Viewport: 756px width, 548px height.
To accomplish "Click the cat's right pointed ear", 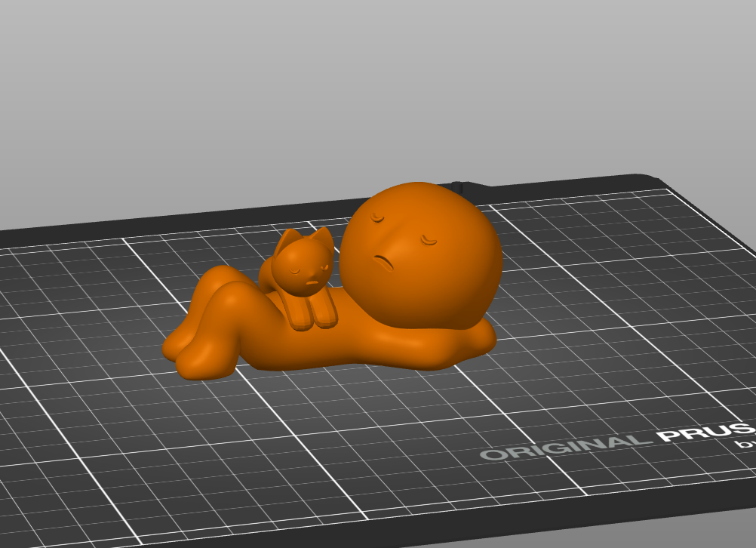I will click(x=323, y=239).
